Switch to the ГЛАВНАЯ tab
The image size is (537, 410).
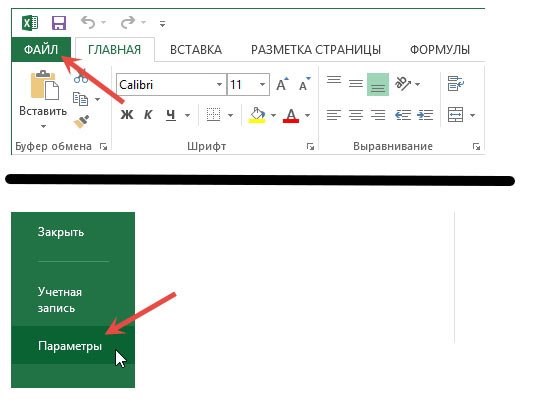[114, 50]
